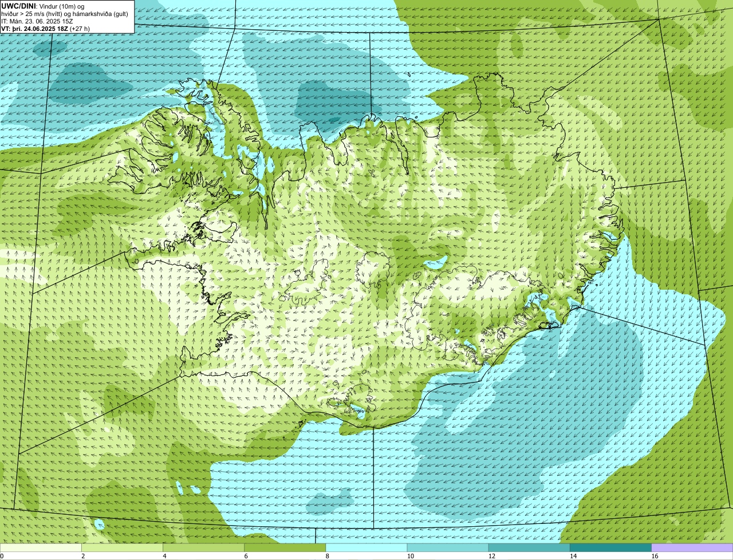The image size is (733, 560).
Task: Click the valid time 'VT: þri. 24.06.2025 18Z (+27 h)'
Action: (x=46, y=28)
